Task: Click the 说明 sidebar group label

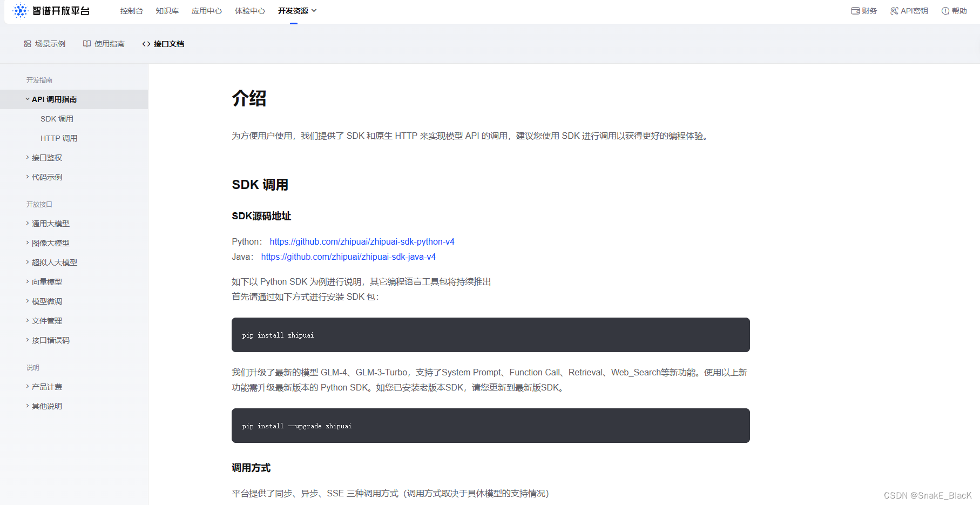Action: tap(33, 367)
